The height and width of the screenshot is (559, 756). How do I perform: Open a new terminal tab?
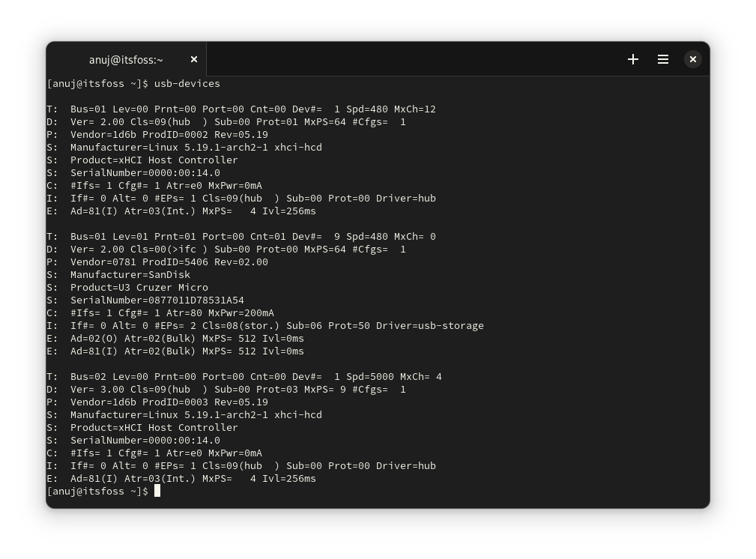click(633, 59)
